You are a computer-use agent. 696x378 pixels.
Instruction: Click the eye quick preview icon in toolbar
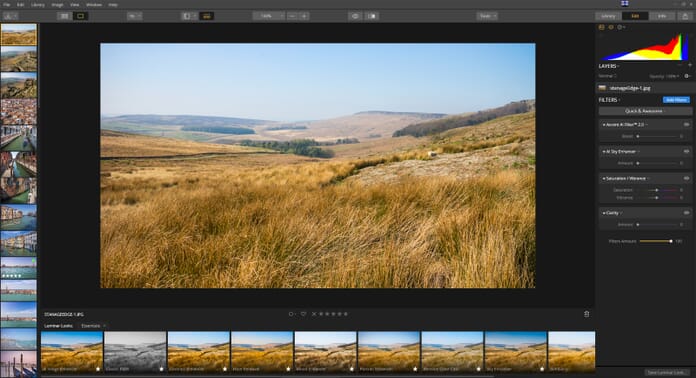pyautogui.click(x=355, y=16)
